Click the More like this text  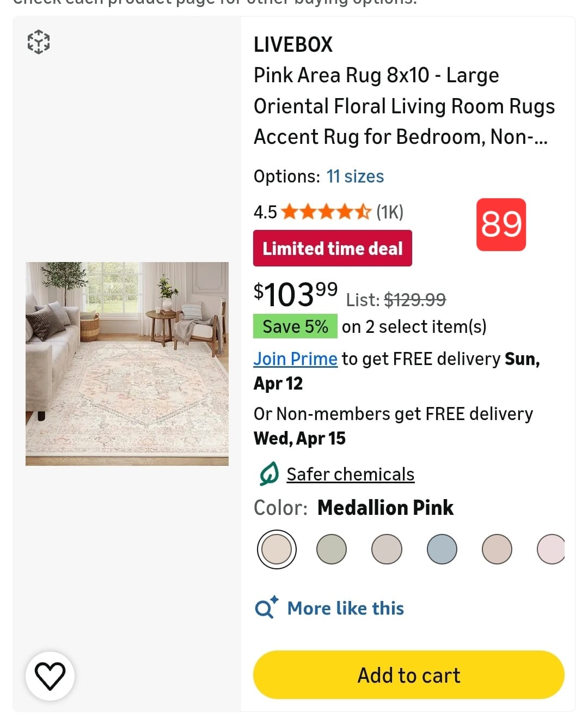pyautogui.click(x=345, y=608)
